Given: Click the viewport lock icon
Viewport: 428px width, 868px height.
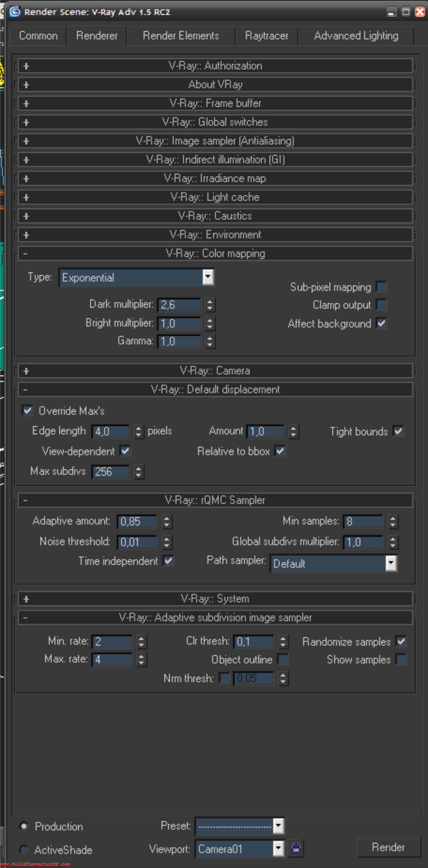Looking at the screenshot, I should pyautogui.click(x=296, y=848).
